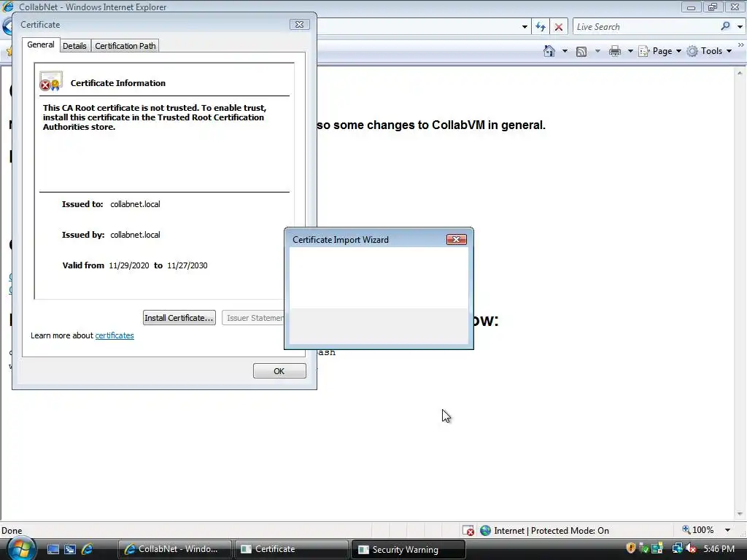The width and height of the screenshot is (747, 560).
Task: Click the Refresh page icon in IE
Action: point(541,27)
